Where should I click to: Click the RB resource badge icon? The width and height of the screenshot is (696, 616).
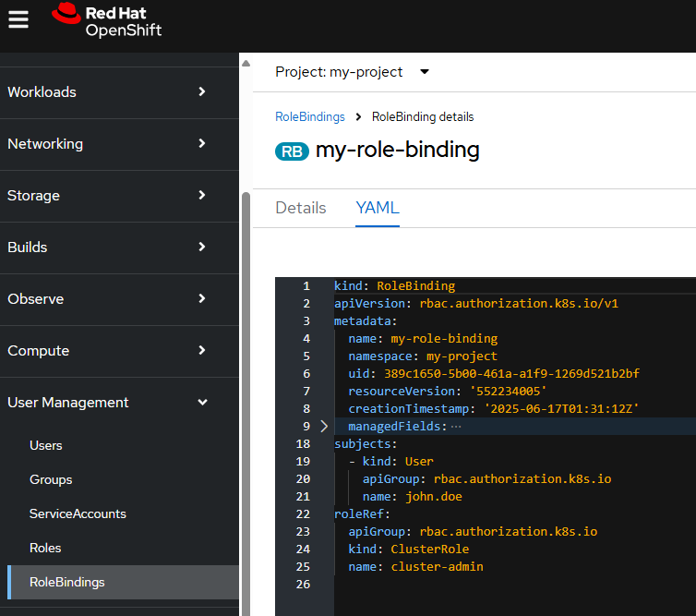pos(292,151)
